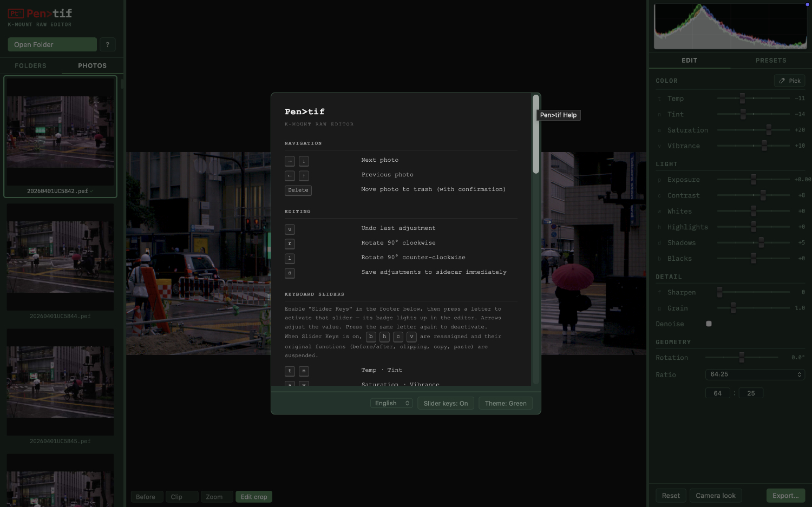Click the Open Folder button
This screenshot has width=812, height=507.
52,44
